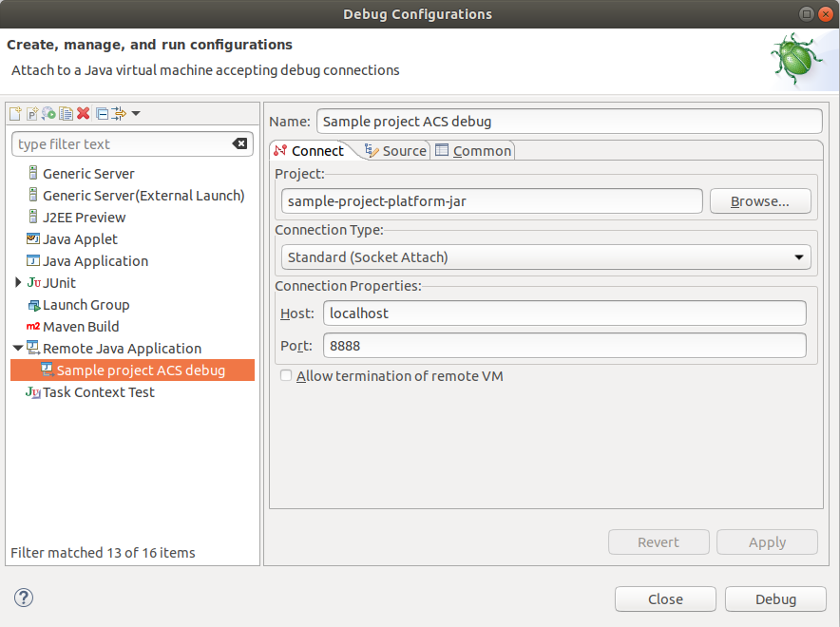Create a new launch configuration

pyautogui.click(x=15, y=113)
